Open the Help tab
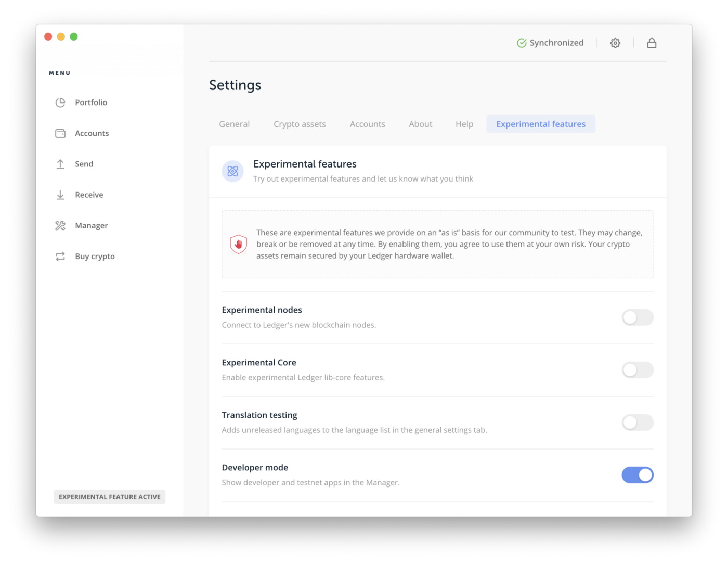Image resolution: width=728 pixels, height=564 pixels. (464, 124)
